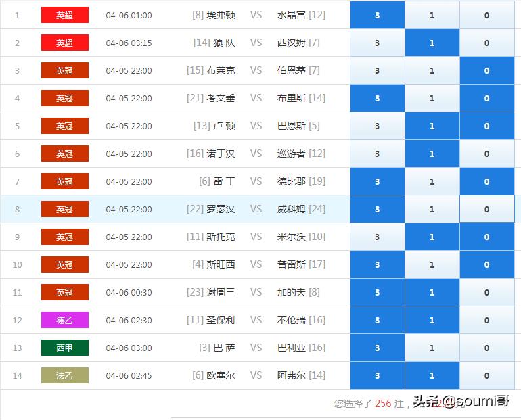
Task: Toggle the 1 option for 罗瑟汉 vs 威科姆
Action: 432,209
